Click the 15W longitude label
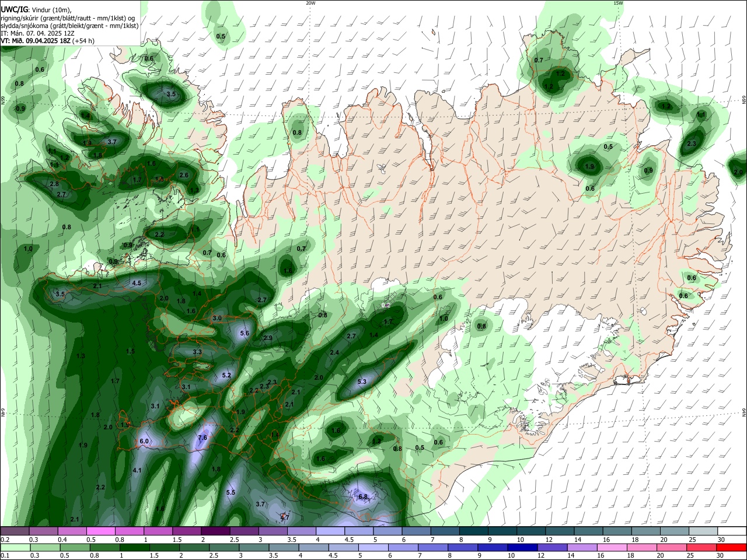 [617, 3]
